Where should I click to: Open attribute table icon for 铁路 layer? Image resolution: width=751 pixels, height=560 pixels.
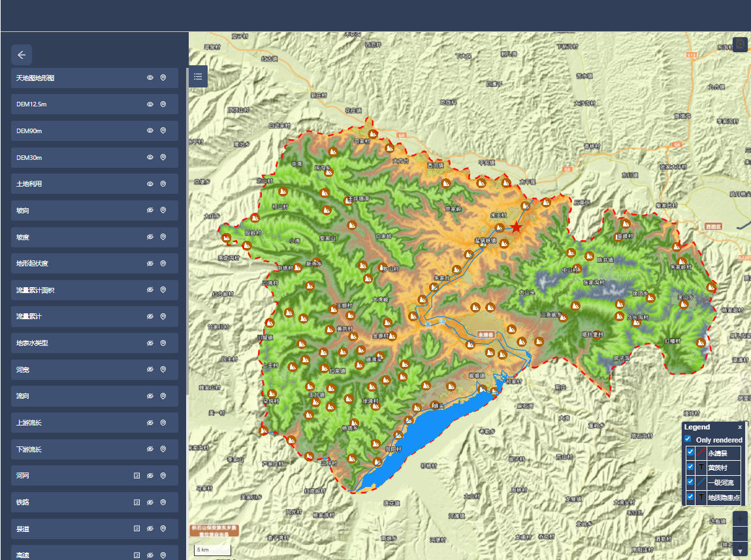click(x=136, y=503)
